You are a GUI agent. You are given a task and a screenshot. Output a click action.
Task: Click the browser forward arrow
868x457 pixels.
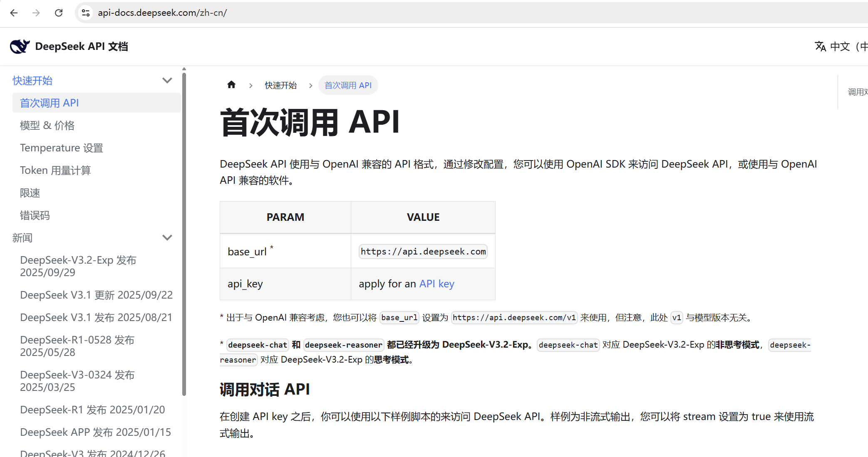click(x=36, y=13)
